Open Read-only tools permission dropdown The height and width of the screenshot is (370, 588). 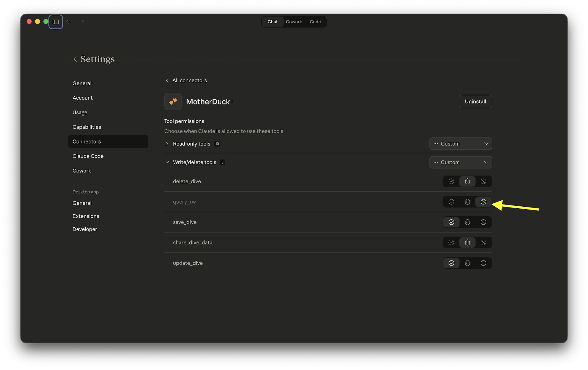tap(461, 144)
